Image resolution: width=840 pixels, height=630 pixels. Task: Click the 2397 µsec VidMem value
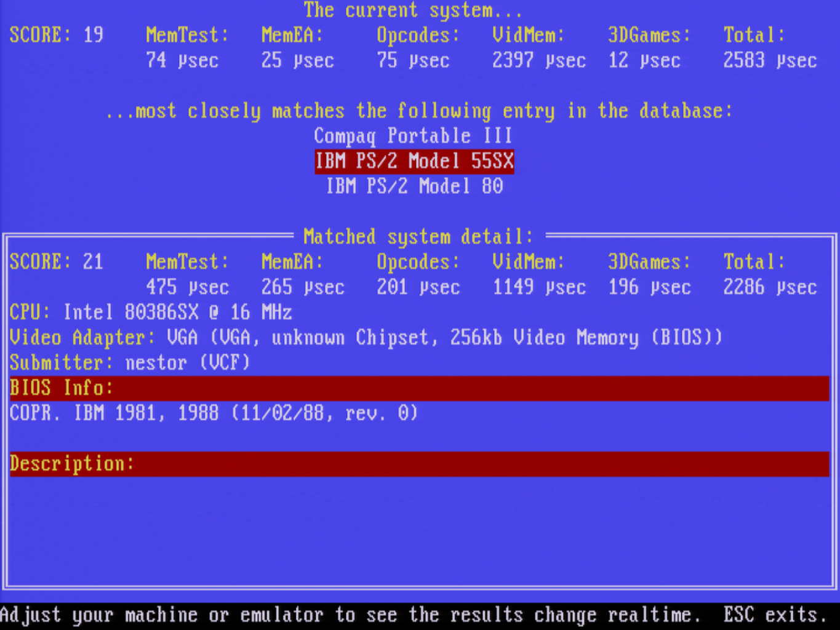point(539,60)
